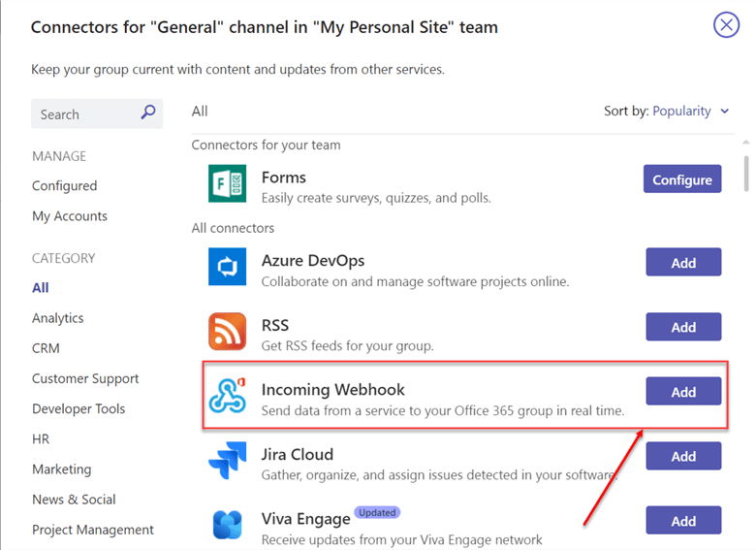
Task: Click the Jira Cloud icon
Action: tap(228, 461)
